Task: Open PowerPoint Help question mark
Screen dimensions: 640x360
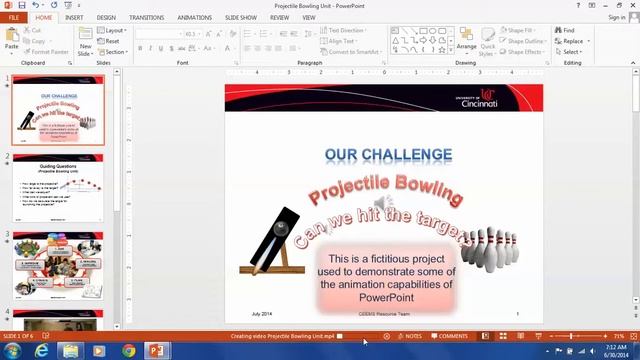Action: [578, 5]
